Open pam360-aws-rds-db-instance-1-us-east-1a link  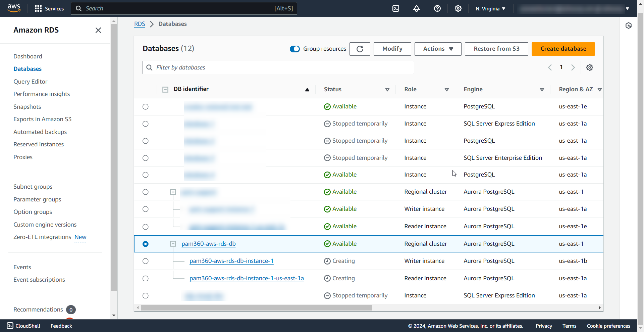247,279
